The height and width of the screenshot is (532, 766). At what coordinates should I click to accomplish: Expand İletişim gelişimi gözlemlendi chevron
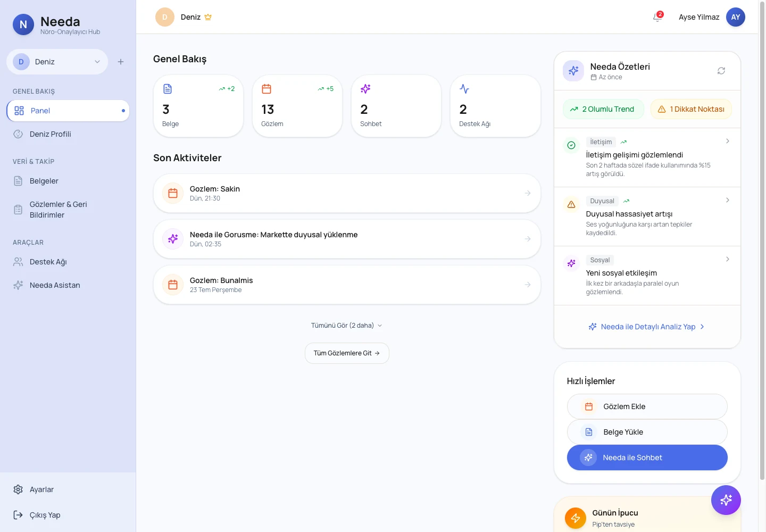pos(728,141)
